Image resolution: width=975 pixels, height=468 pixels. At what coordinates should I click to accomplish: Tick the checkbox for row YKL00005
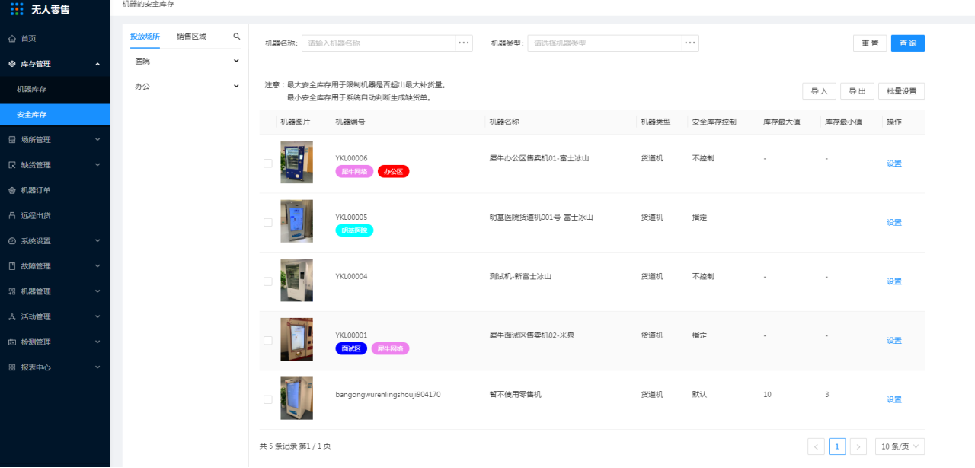click(x=268, y=223)
